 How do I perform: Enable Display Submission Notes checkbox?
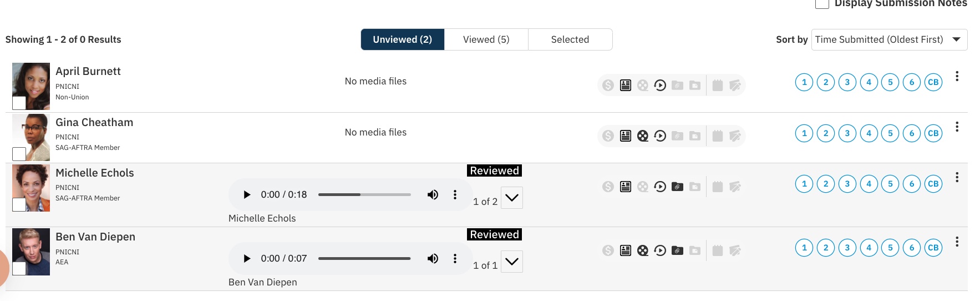pyautogui.click(x=822, y=3)
